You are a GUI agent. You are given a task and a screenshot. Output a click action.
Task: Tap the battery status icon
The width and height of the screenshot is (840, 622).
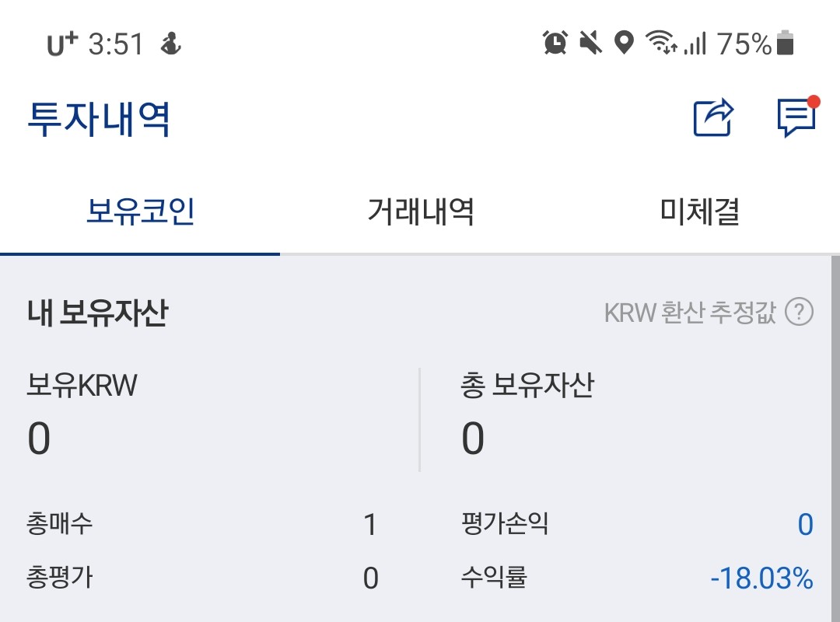(786, 44)
